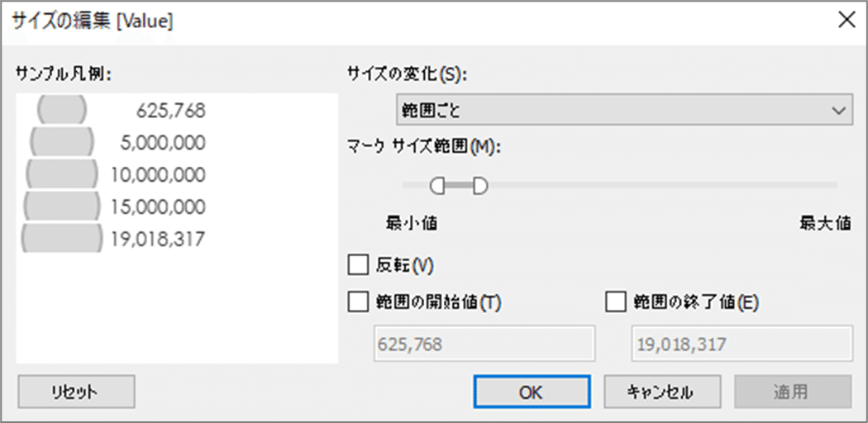
Task: Click the 適用 button
Action: coord(793,392)
